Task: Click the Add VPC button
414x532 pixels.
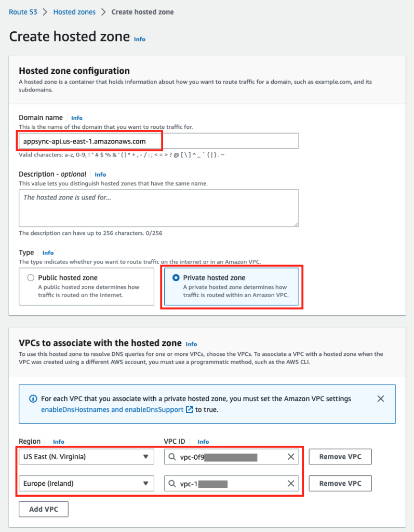Action: pyautogui.click(x=43, y=509)
